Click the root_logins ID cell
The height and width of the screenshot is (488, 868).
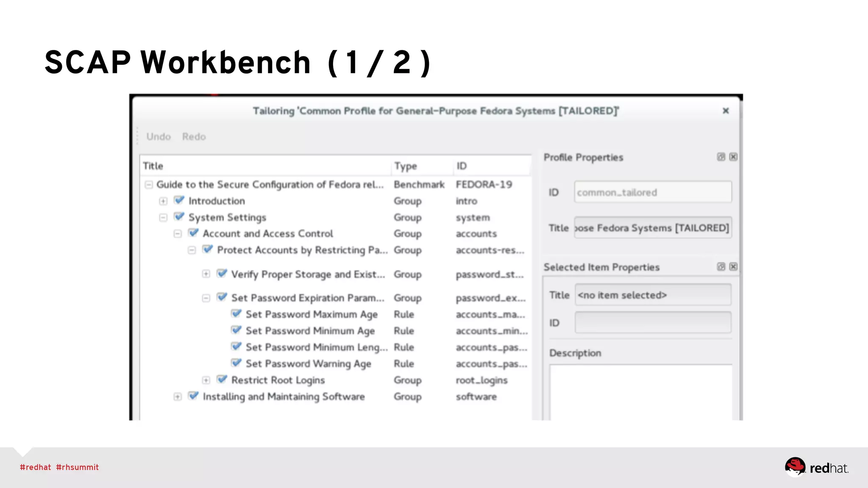click(x=482, y=380)
